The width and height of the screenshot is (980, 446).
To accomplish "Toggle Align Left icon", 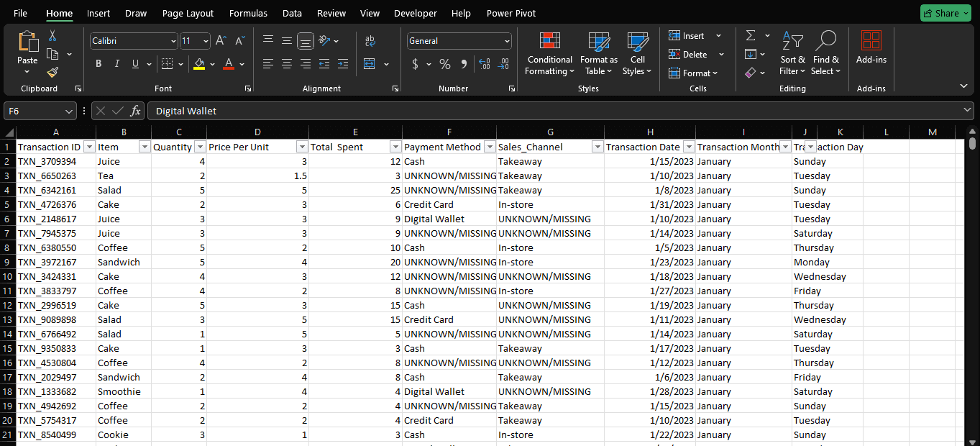I will point(268,64).
